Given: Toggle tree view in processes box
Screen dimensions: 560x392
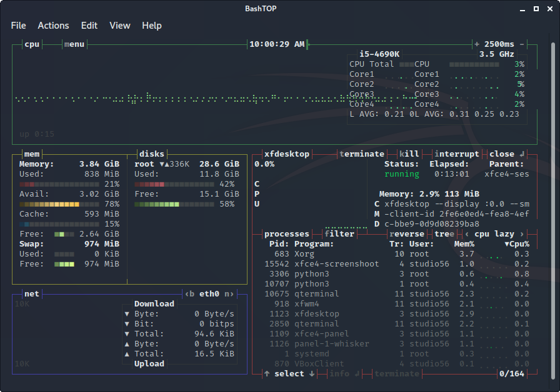Looking at the screenshot, I should coord(444,234).
